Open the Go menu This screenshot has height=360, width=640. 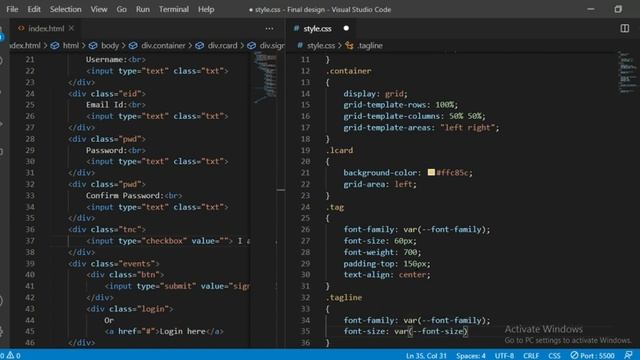(121, 9)
